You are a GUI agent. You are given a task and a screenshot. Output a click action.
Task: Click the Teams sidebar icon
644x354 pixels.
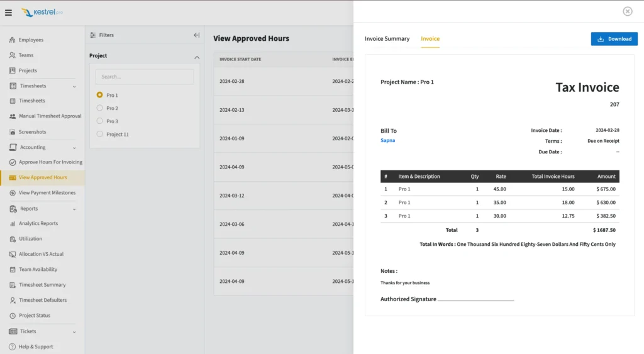(13, 55)
